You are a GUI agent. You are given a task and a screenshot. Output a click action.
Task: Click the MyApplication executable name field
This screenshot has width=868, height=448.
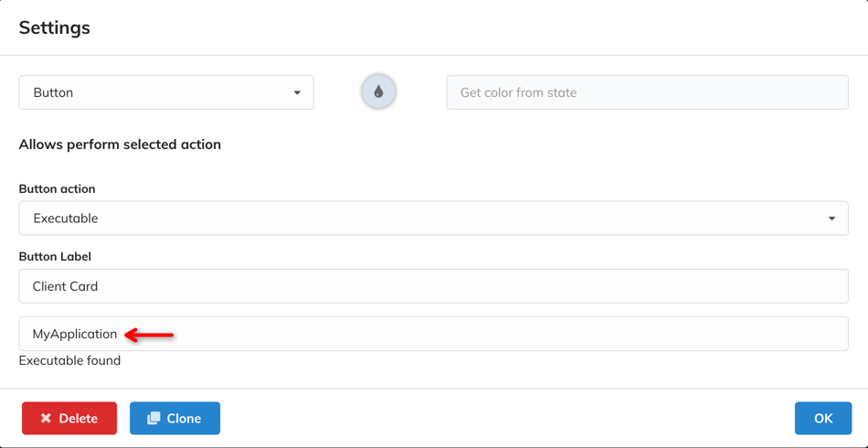[433, 334]
